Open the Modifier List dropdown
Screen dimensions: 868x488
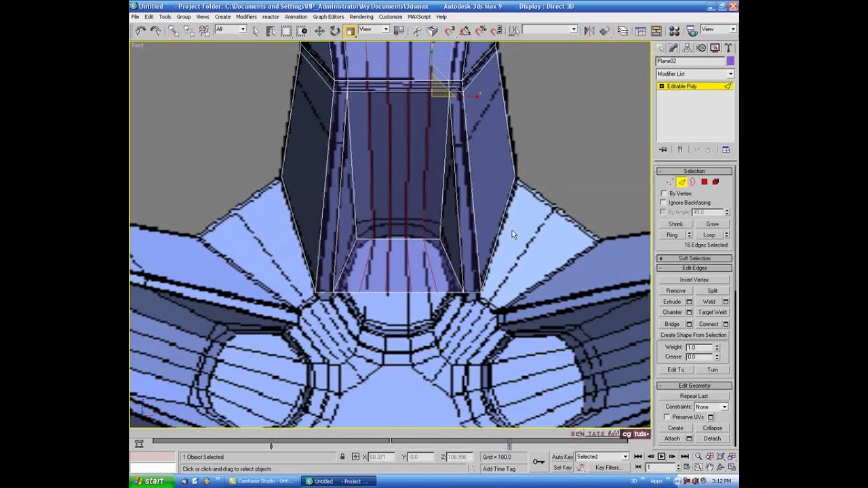pyautogui.click(x=694, y=74)
